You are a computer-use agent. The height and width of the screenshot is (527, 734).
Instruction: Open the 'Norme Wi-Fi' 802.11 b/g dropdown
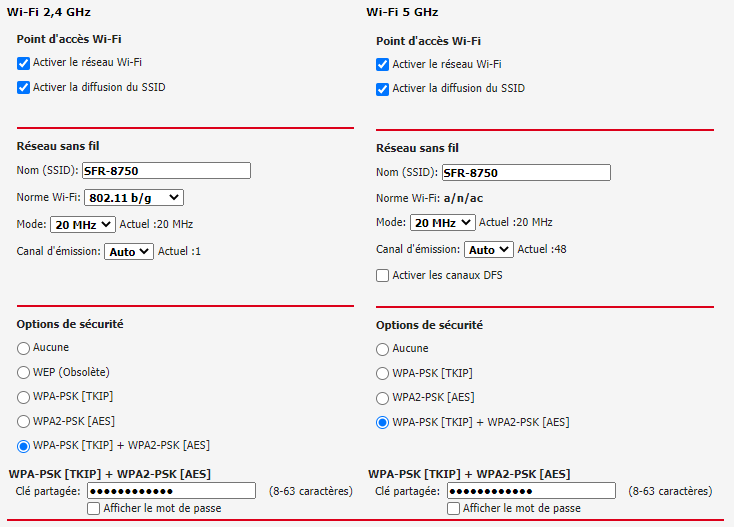coord(133,197)
